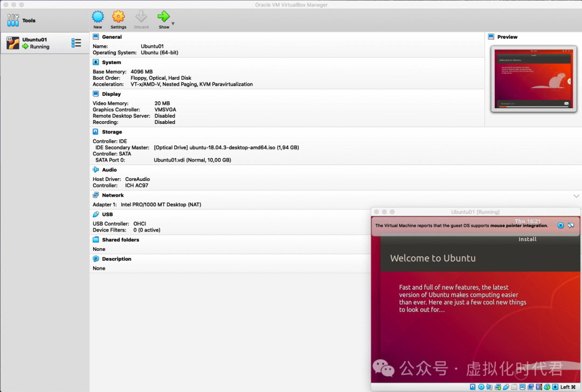
Task: Click the Left ⌘ host key label
Action: (x=568, y=387)
